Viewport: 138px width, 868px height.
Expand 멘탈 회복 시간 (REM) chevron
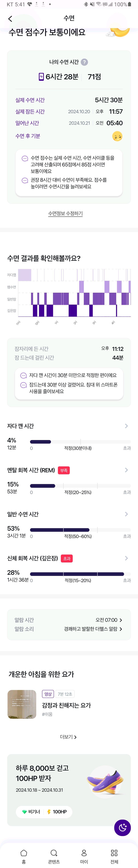click(126, 470)
